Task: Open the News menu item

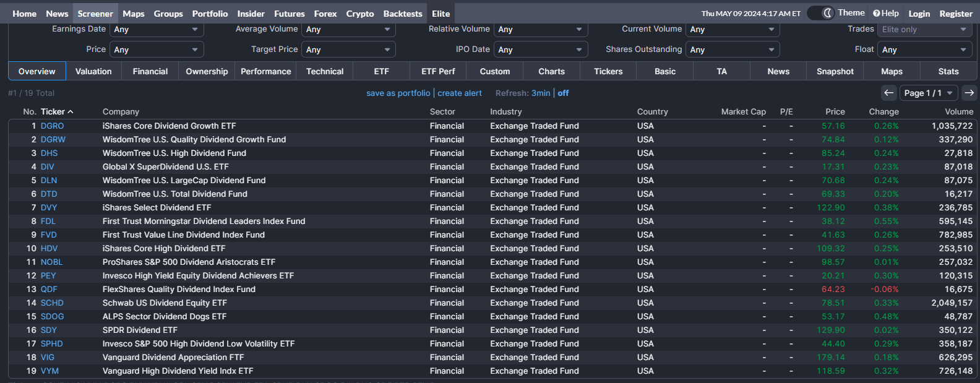Action: coord(57,14)
